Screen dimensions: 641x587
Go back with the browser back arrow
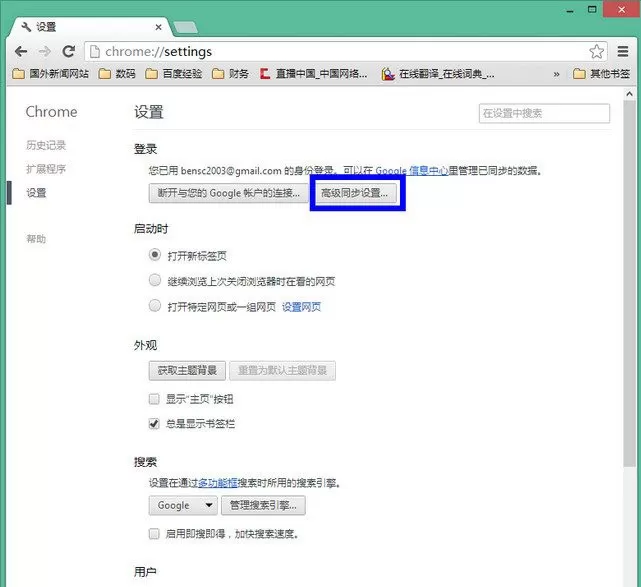coord(21,52)
